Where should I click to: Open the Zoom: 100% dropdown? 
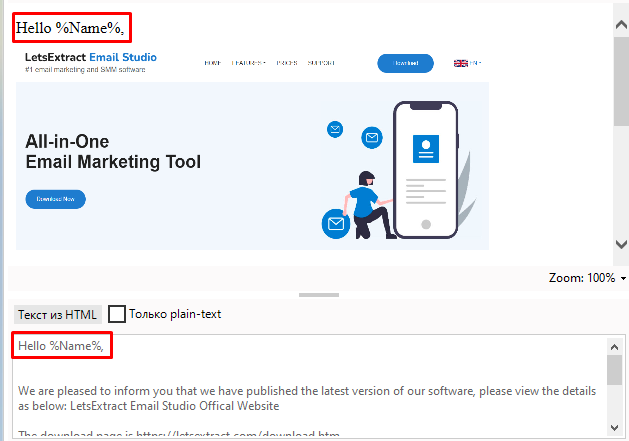(x=587, y=278)
